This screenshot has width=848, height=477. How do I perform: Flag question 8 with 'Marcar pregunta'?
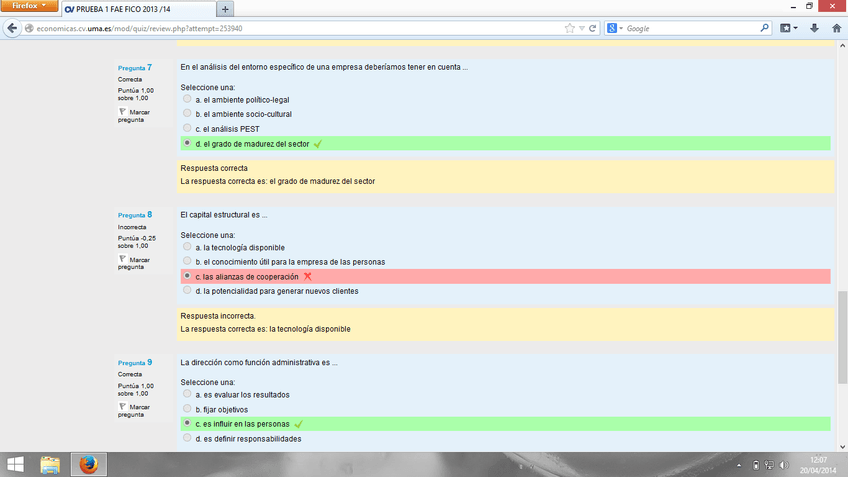click(x=133, y=263)
